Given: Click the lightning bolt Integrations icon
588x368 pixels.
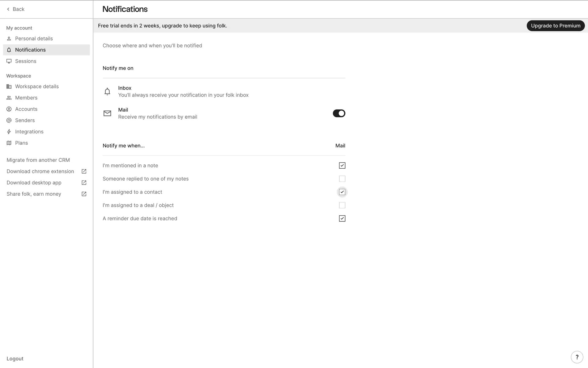Looking at the screenshot, I should tap(9, 132).
